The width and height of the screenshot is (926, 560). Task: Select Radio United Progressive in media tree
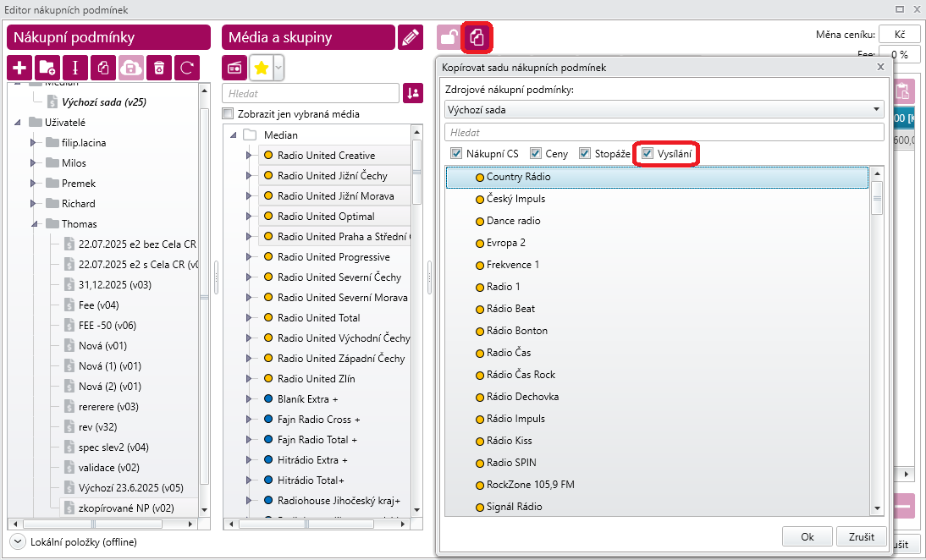click(333, 257)
